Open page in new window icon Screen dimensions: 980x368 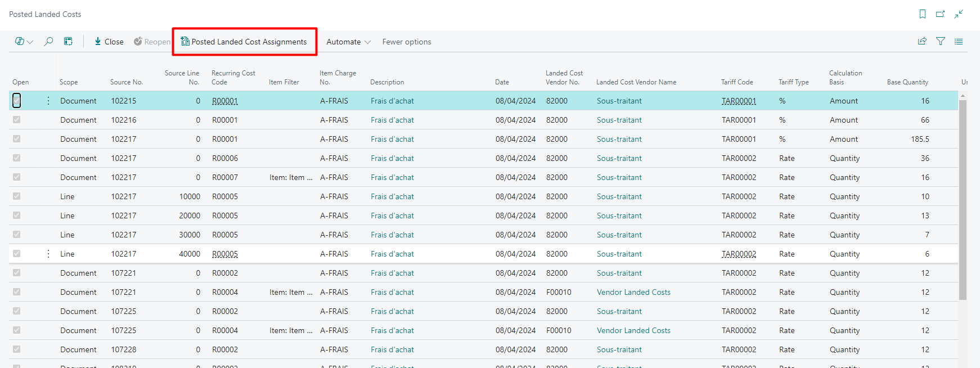click(940, 14)
